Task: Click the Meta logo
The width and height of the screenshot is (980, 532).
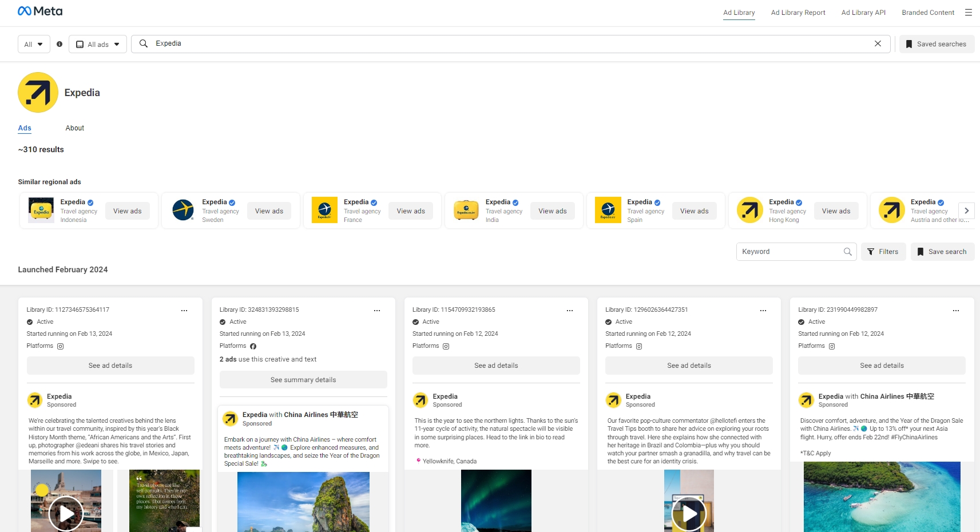Action: (x=40, y=11)
